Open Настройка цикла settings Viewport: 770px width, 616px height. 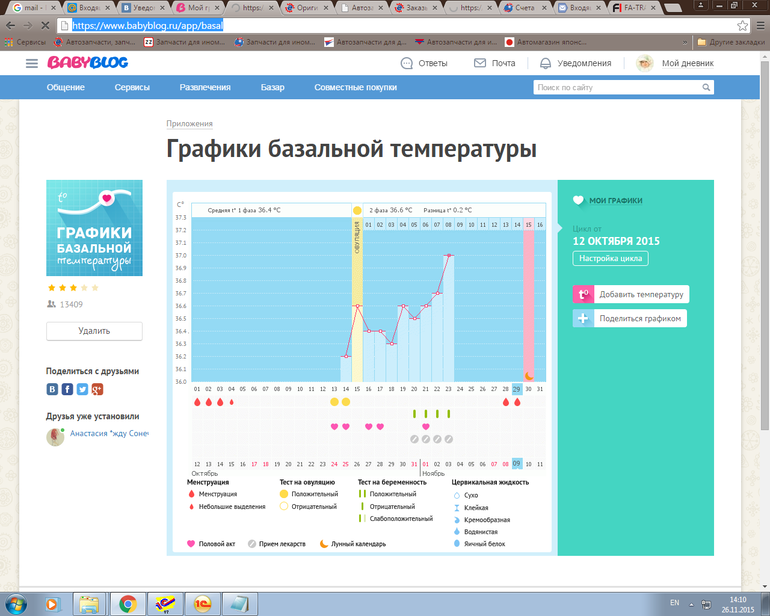coord(610,259)
